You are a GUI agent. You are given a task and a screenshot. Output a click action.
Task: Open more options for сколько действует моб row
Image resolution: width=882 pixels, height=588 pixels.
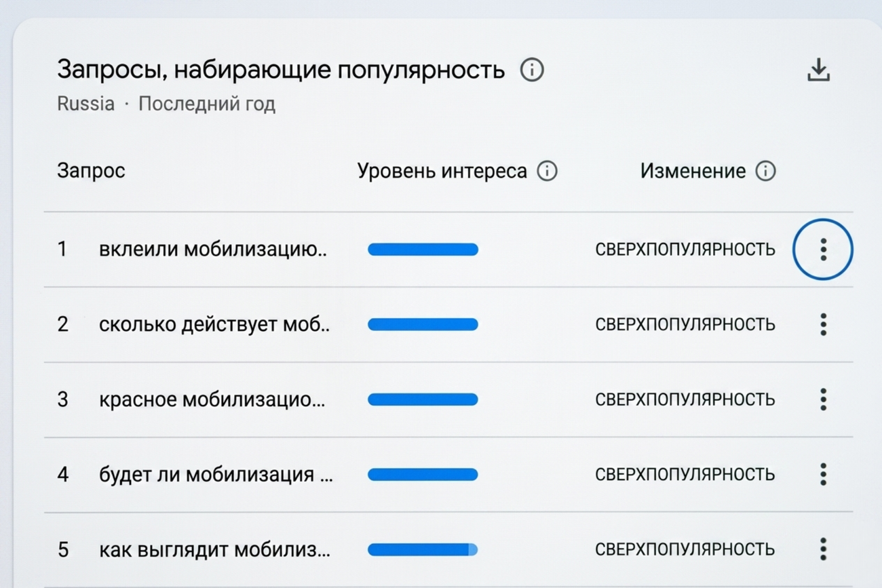[823, 324]
